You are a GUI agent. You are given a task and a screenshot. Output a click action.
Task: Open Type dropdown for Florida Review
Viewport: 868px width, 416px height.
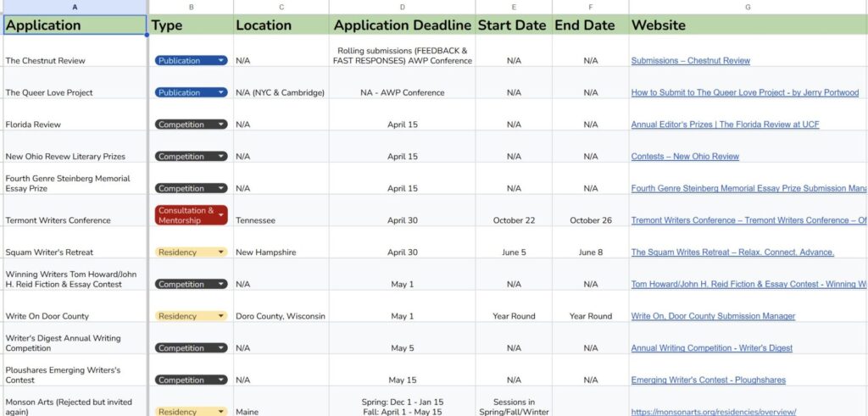191,125
